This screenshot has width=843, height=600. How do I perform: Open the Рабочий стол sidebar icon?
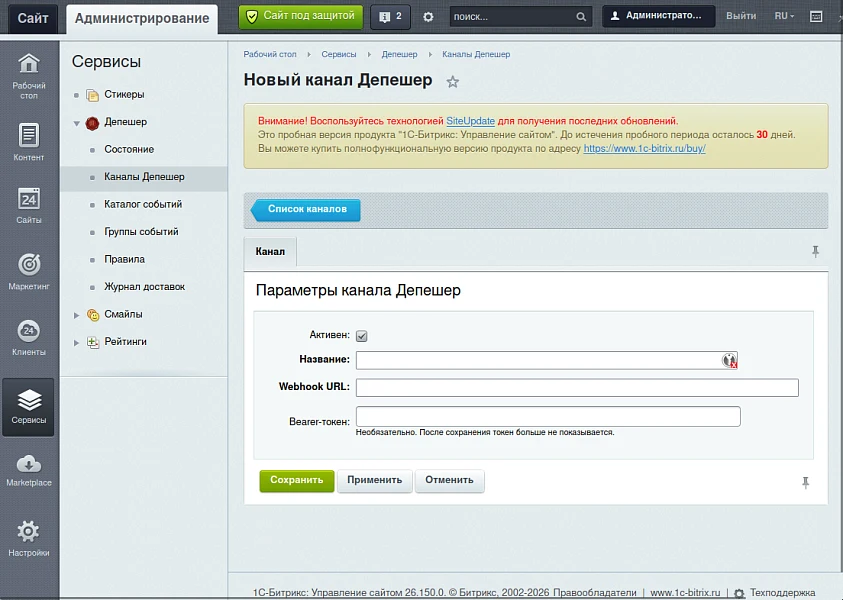point(29,76)
